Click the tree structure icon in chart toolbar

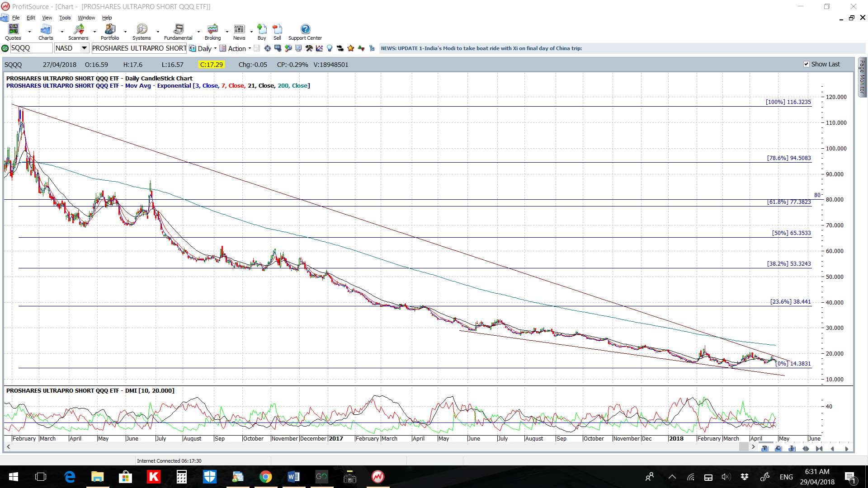(x=372, y=48)
